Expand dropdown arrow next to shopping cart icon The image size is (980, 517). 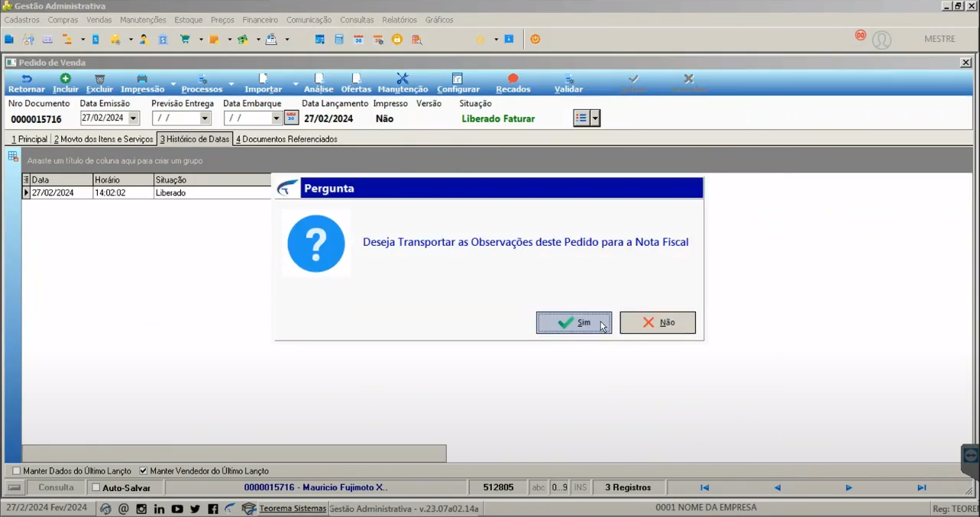point(201,40)
